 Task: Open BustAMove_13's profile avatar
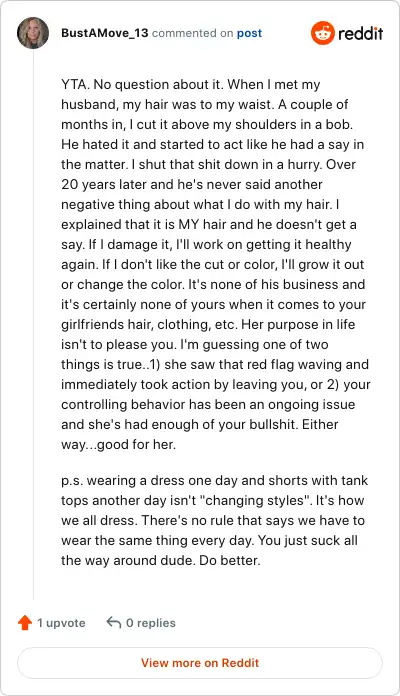pyautogui.click(x=33, y=33)
